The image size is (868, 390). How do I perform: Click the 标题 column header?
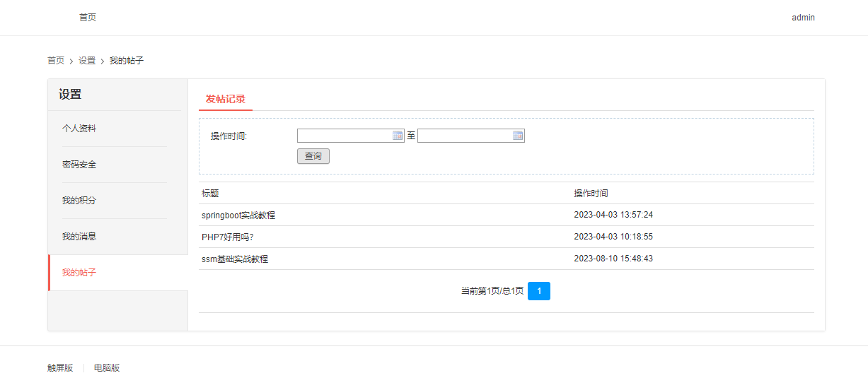click(x=210, y=193)
